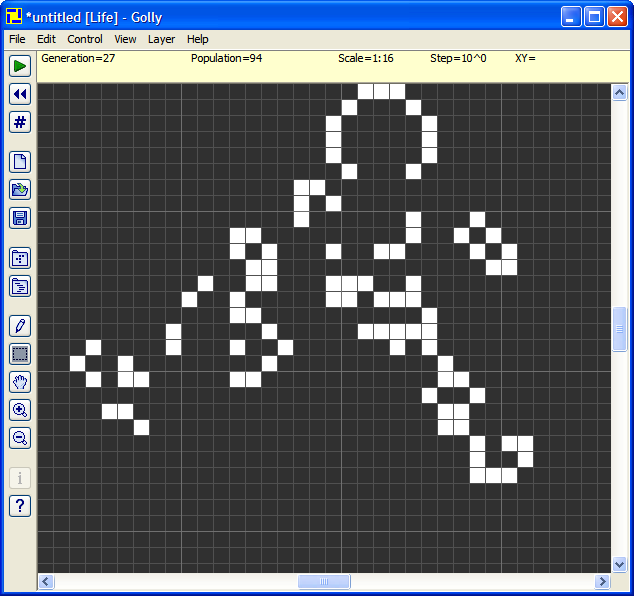Start the generation with the green play button
The height and width of the screenshot is (596, 634).
[x=20, y=66]
